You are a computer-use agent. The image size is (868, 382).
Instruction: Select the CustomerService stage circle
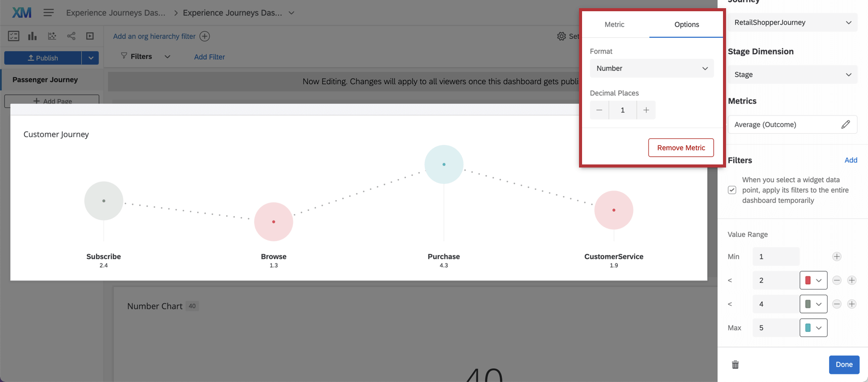point(614,210)
